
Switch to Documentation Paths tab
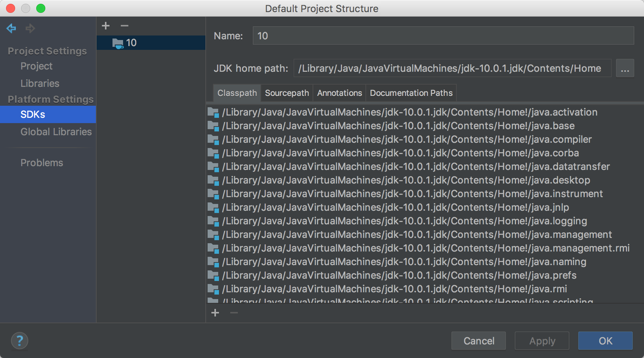[411, 93]
